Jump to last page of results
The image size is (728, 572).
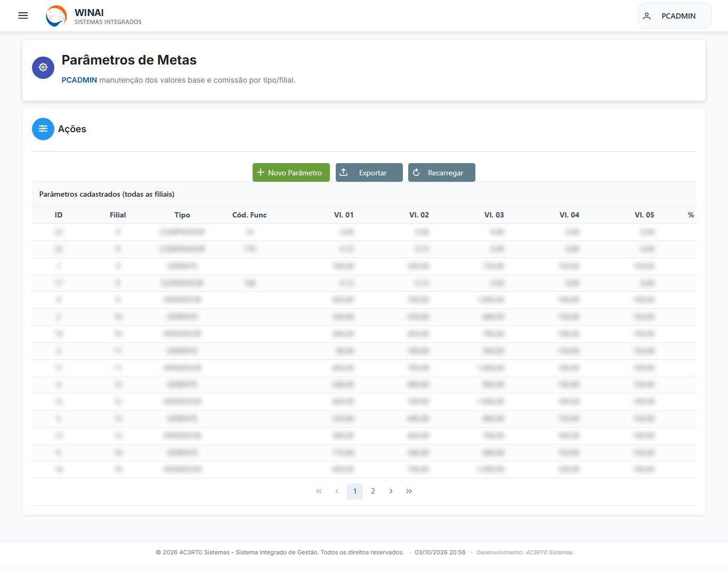click(409, 492)
